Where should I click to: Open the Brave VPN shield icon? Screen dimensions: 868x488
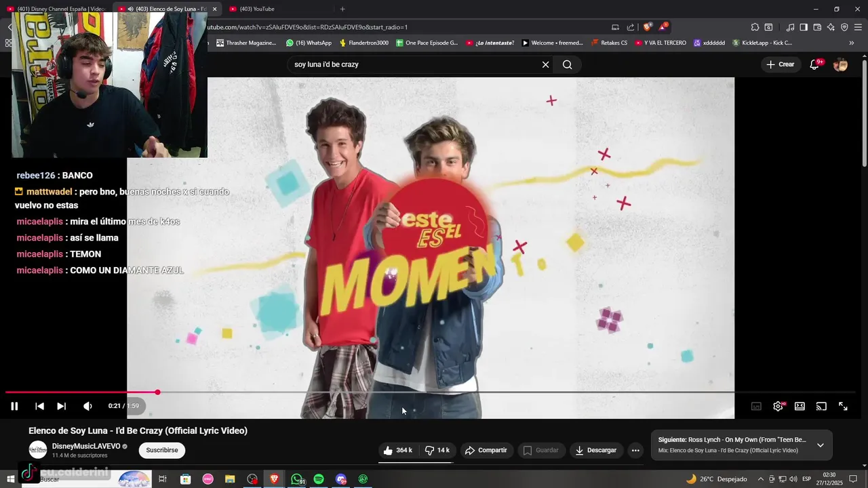coord(844,27)
